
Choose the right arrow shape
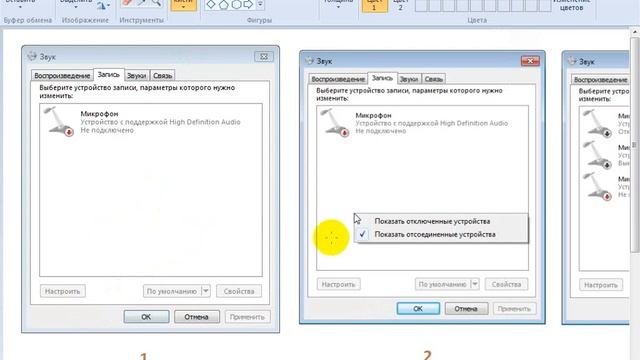[248, 4]
